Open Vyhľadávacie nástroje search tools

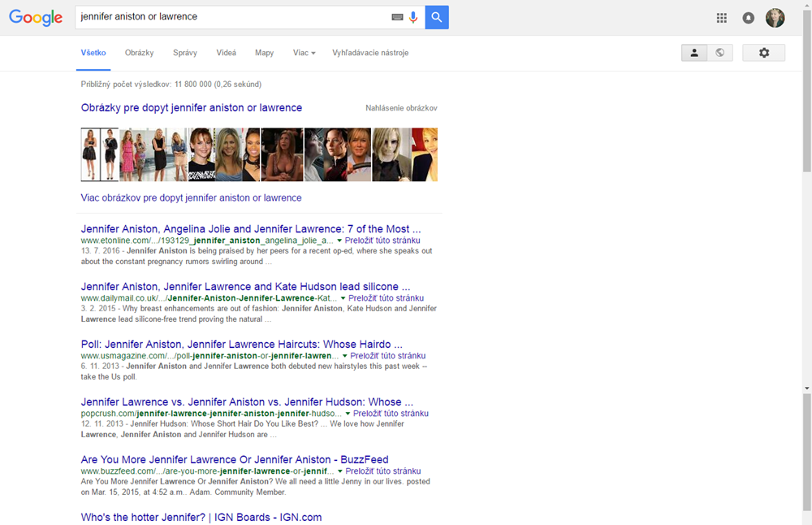point(370,53)
